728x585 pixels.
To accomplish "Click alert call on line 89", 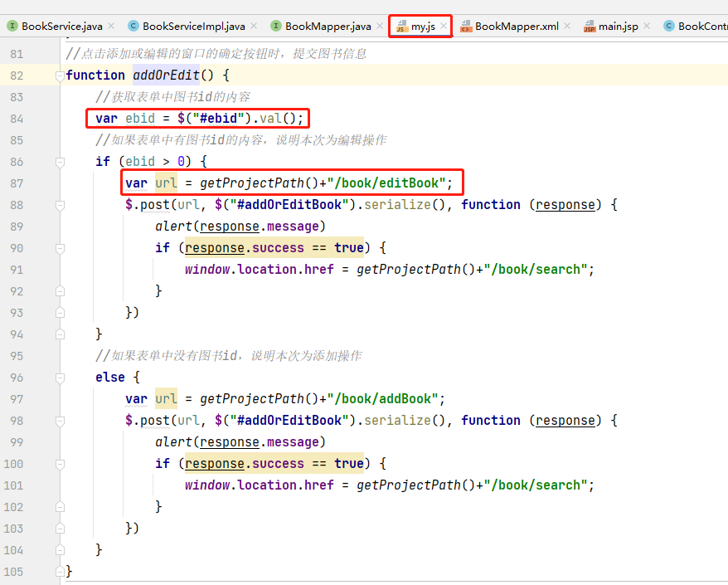I will point(173,227).
